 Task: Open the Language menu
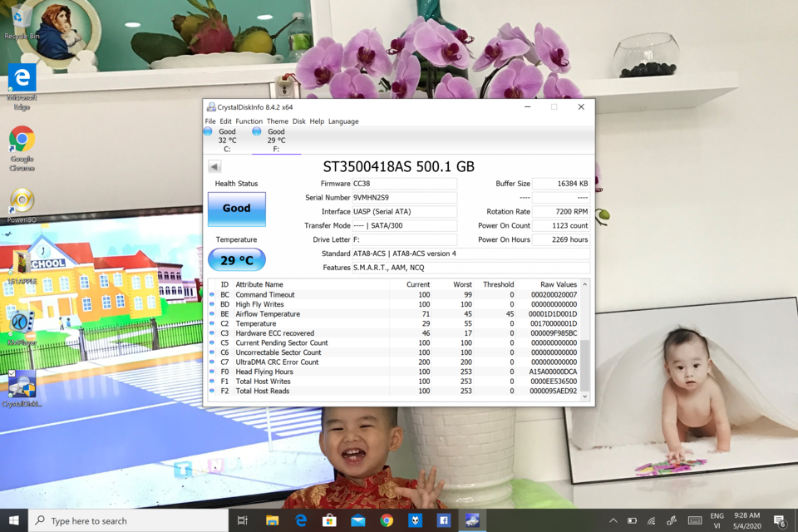pyautogui.click(x=343, y=121)
